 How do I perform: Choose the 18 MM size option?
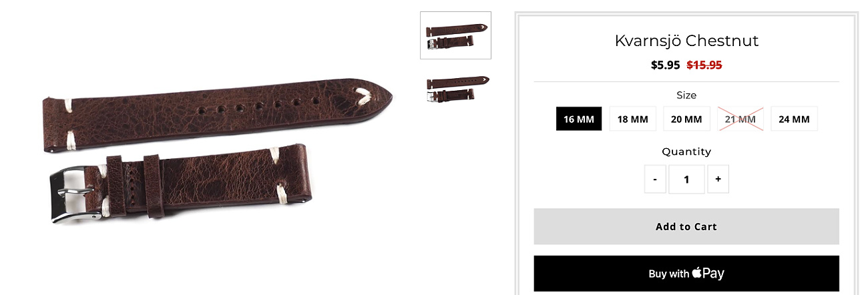pos(632,119)
